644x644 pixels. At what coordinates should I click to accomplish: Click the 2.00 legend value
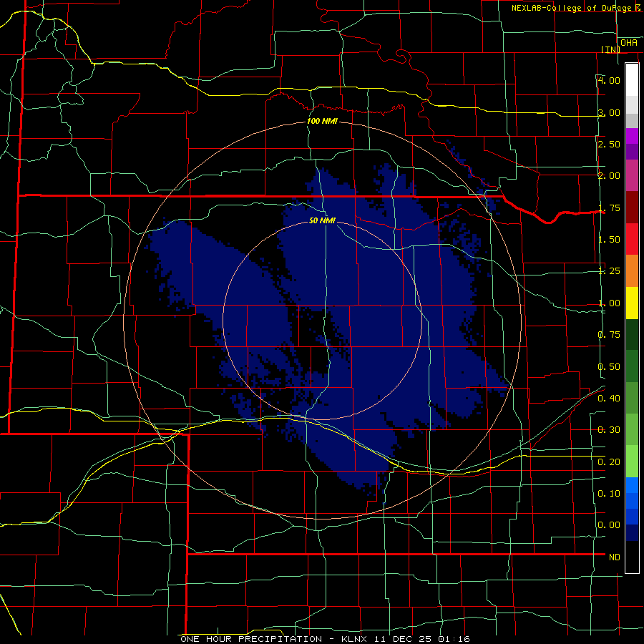[609, 175]
